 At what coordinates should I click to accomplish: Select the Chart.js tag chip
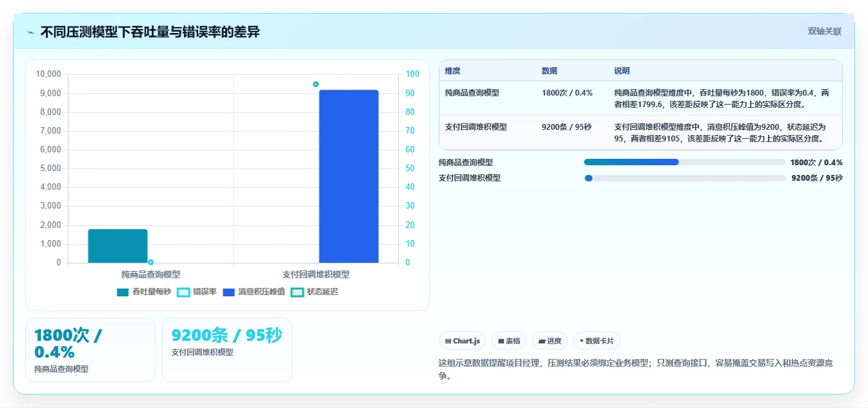462,341
